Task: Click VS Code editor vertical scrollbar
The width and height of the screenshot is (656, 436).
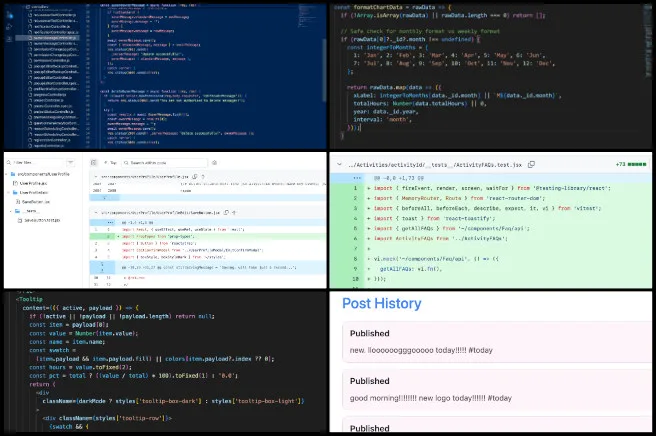Action: point(324,69)
